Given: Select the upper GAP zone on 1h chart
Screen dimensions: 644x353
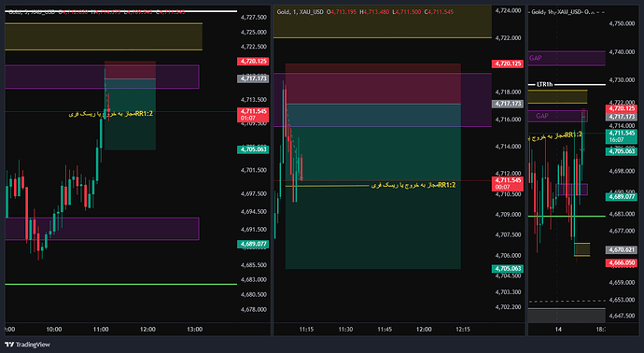Looking at the screenshot, I should point(567,58).
